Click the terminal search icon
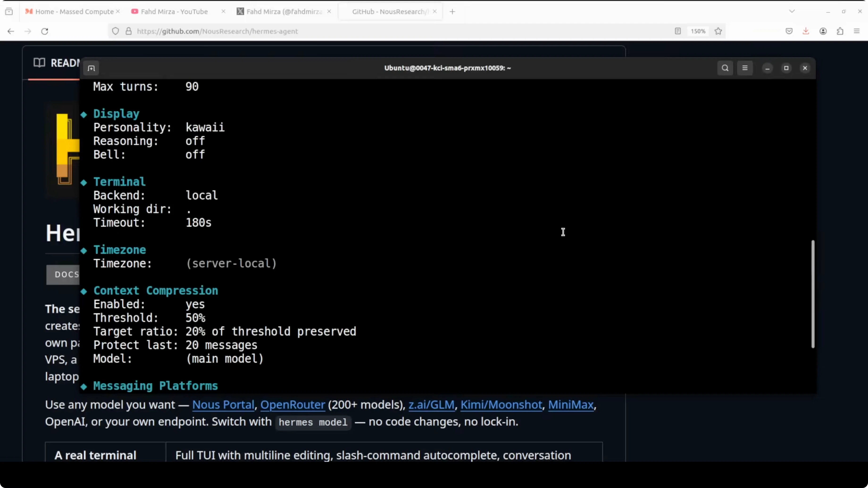Viewport: 868px width, 488px height. click(725, 68)
